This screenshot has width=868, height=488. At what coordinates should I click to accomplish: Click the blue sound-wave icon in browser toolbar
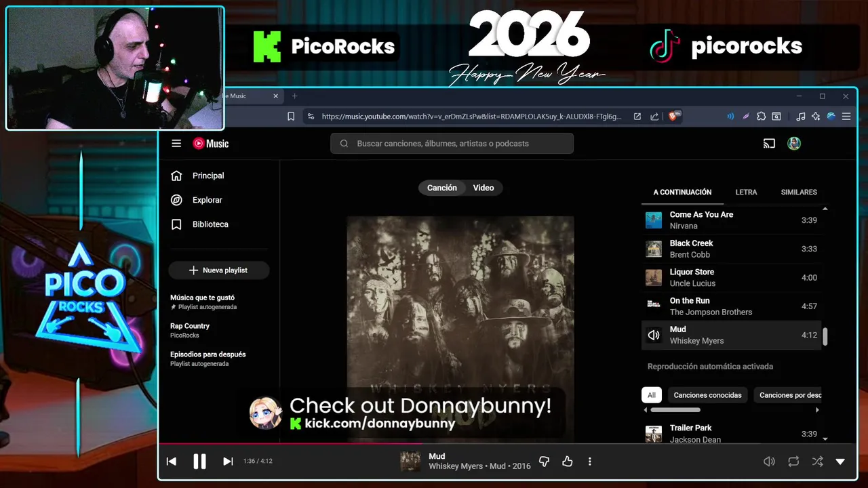[x=730, y=117]
